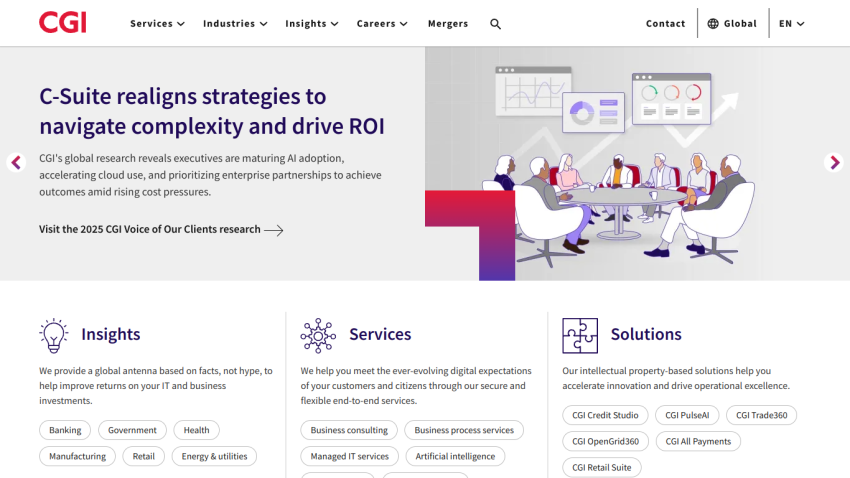The image size is (850, 478).
Task: Visit the 2025 CGI Voice of Our Clients research
Action: pyautogui.click(x=161, y=229)
